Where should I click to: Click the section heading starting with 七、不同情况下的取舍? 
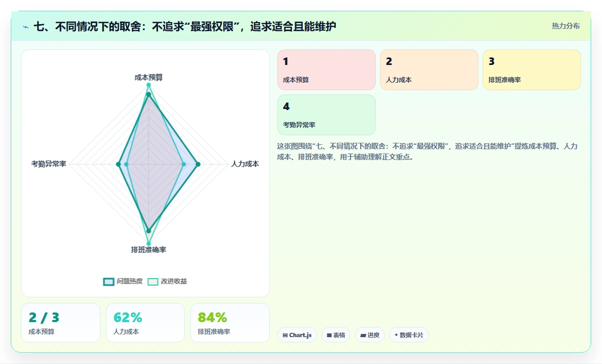[x=185, y=26]
